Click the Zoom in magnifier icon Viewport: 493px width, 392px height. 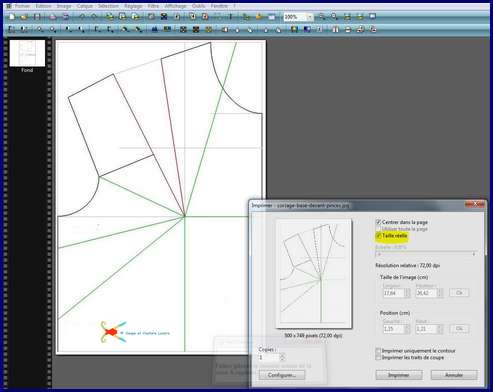click(x=322, y=17)
